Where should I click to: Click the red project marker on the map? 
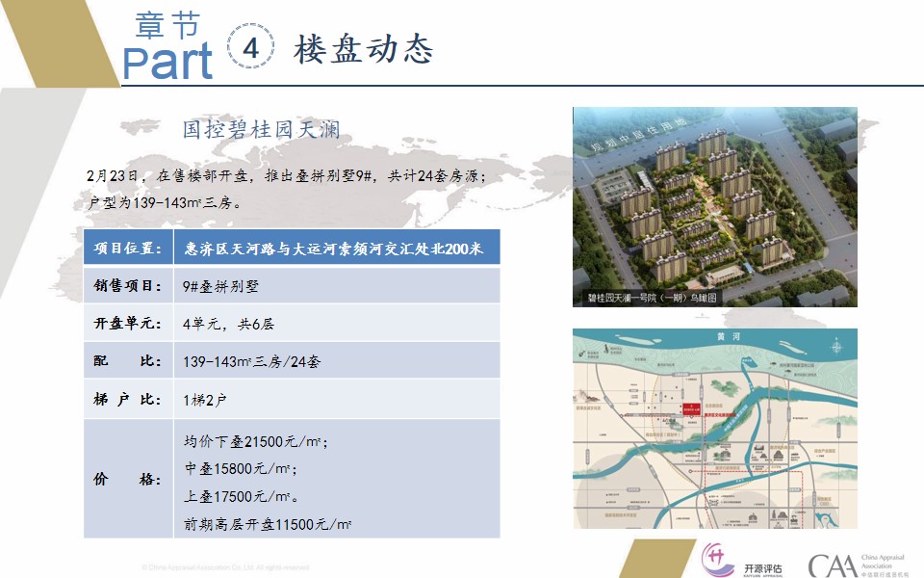(691, 410)
